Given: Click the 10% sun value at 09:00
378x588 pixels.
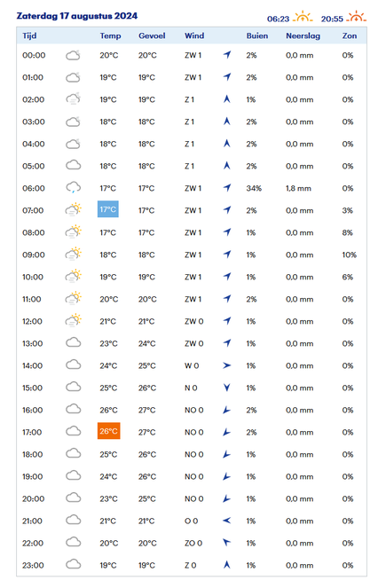Looking at the screenshot, I should [x=349, y=255].
